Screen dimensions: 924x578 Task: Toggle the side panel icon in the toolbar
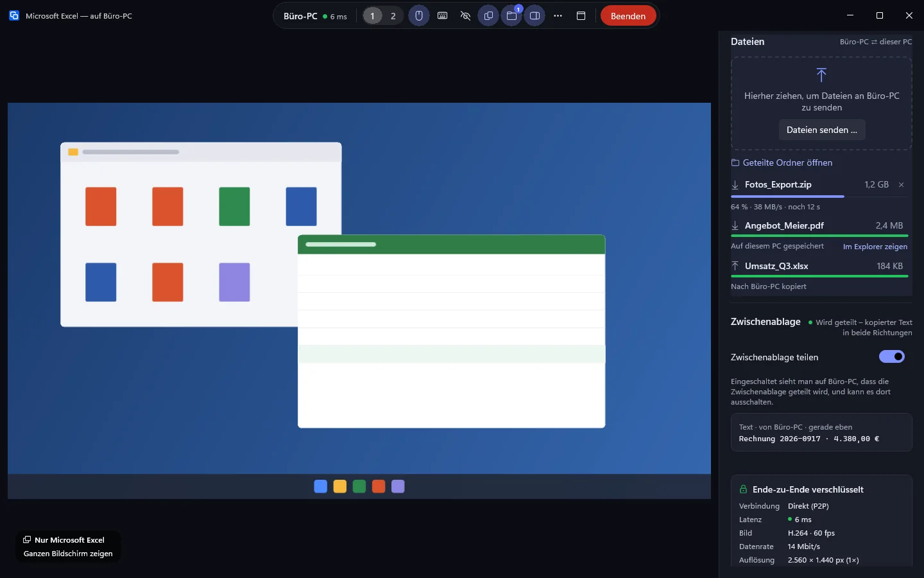[535, 16]
